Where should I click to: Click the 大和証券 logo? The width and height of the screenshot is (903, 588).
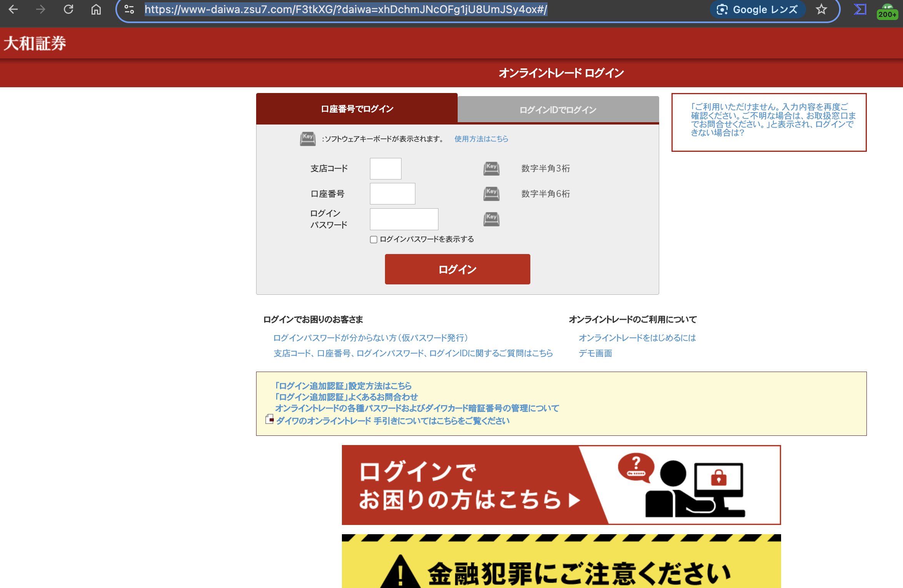pyautogui.click(x=35, y=43)
